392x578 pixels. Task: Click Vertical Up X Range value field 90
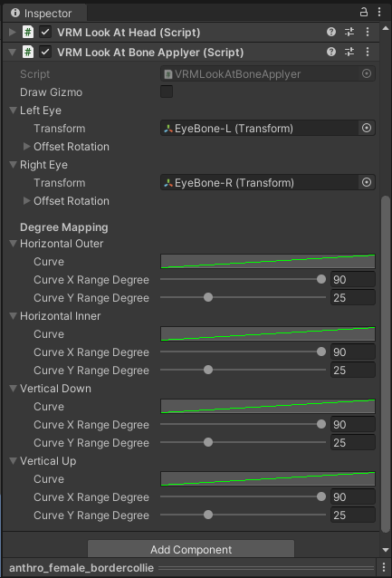[x=353, y=496]
